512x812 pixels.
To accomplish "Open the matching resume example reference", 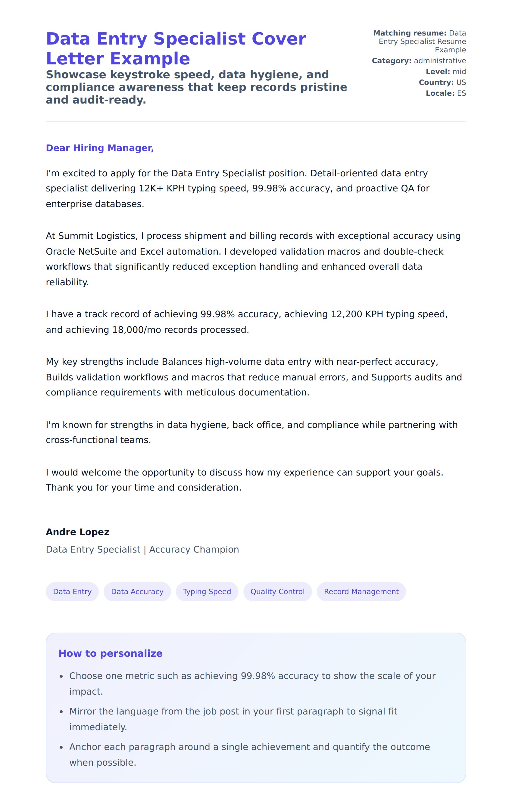I will point(422,42).
